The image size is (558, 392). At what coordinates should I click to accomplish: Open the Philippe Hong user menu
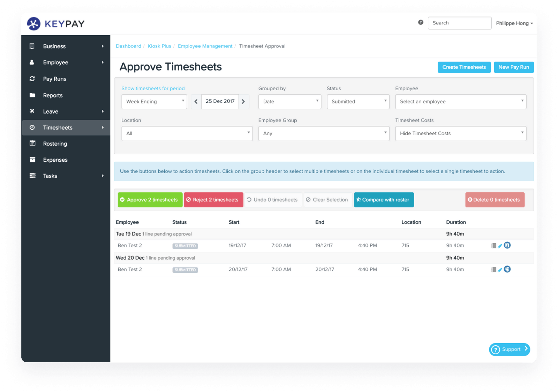514,23
